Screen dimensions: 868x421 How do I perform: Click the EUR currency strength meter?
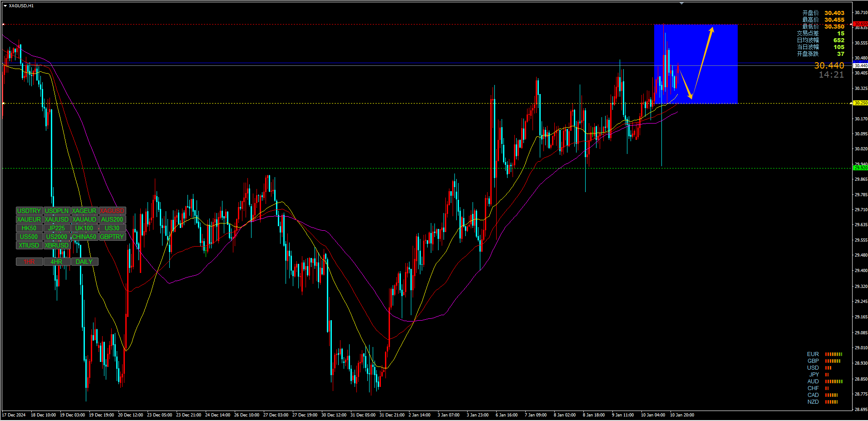click(833, 354)
